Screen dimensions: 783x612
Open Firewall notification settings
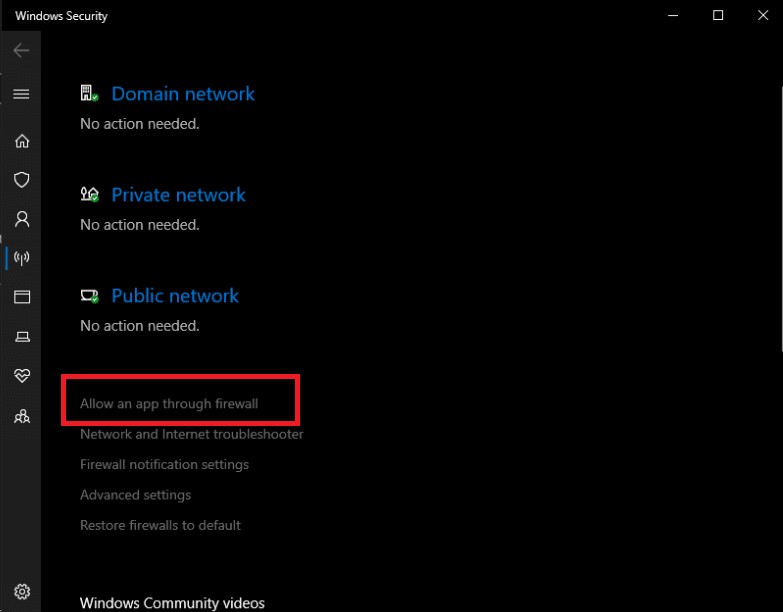[164, 464]
